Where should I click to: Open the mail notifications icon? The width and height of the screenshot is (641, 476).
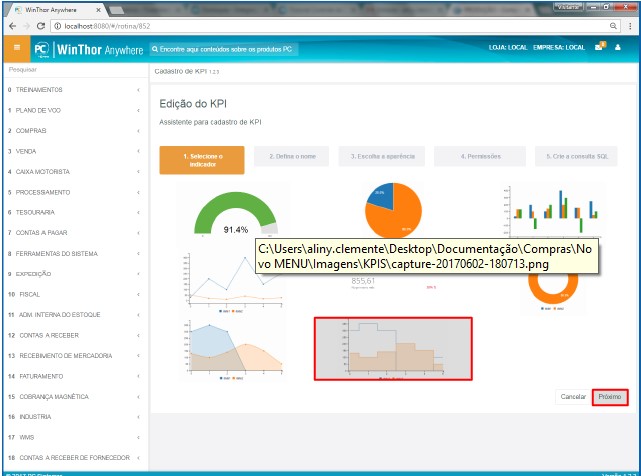(x=600, y=46)
